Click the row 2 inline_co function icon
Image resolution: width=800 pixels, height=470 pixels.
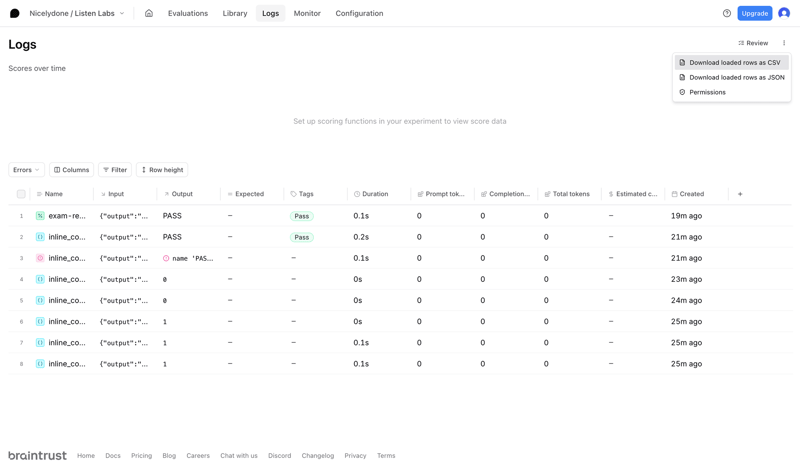click(40, 237)
